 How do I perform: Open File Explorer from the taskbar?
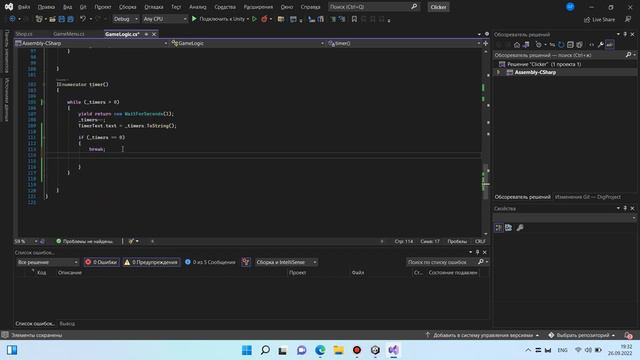(x=338, y=350)
